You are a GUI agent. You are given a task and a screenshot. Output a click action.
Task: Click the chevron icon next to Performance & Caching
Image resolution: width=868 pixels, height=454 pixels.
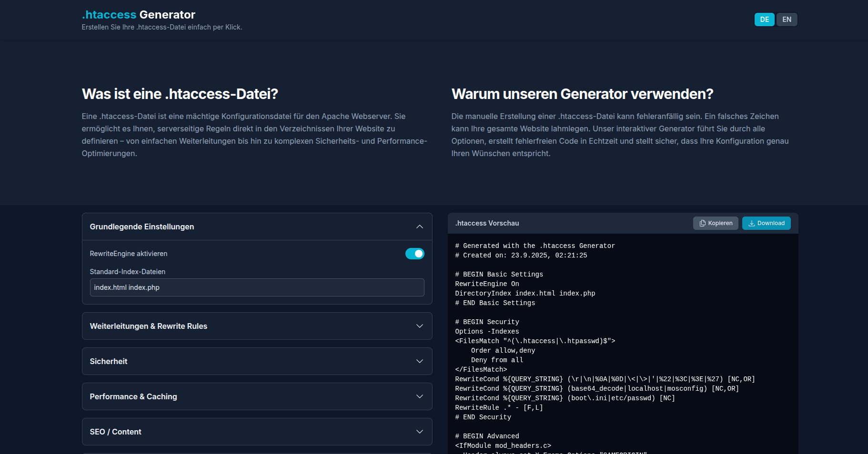click(419, 396)
